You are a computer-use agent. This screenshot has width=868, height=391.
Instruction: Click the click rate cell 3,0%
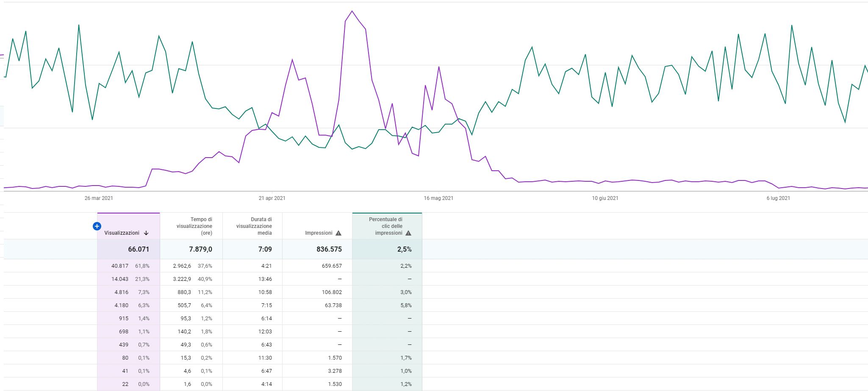(406, 292)
